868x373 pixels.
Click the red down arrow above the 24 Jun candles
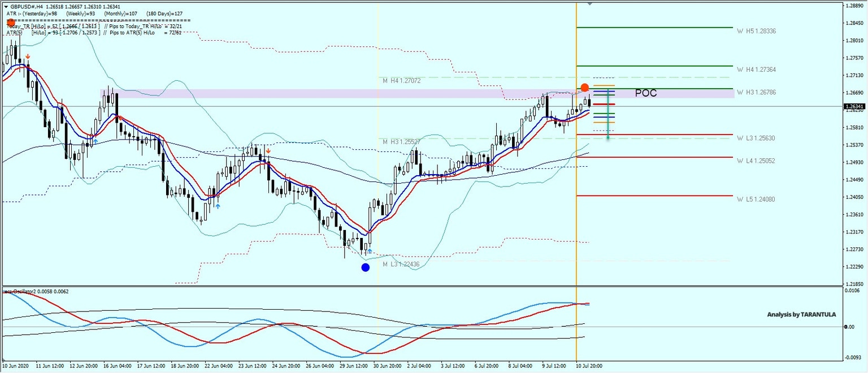click(268, 150)
